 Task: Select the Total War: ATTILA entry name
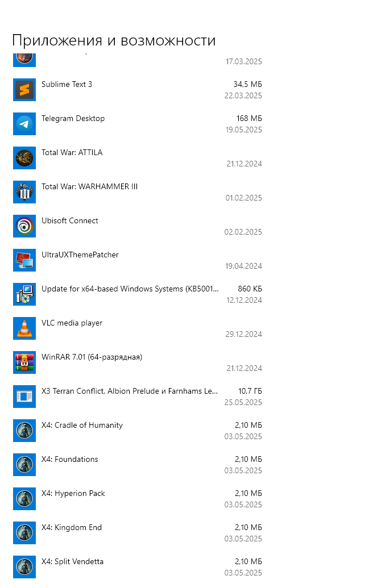coord(72,153)
